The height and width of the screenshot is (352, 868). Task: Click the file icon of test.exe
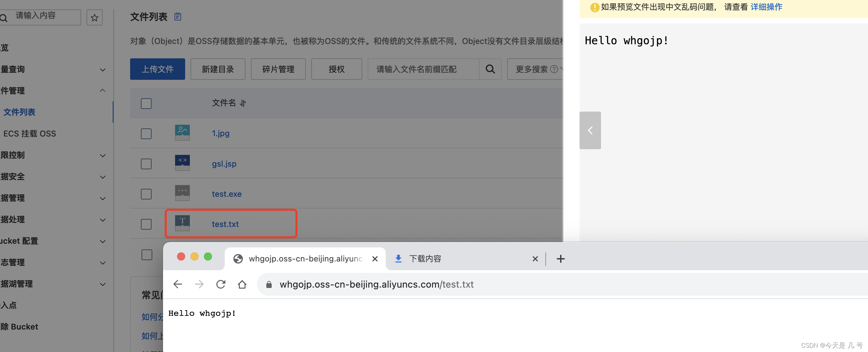(x=182, y=193)
